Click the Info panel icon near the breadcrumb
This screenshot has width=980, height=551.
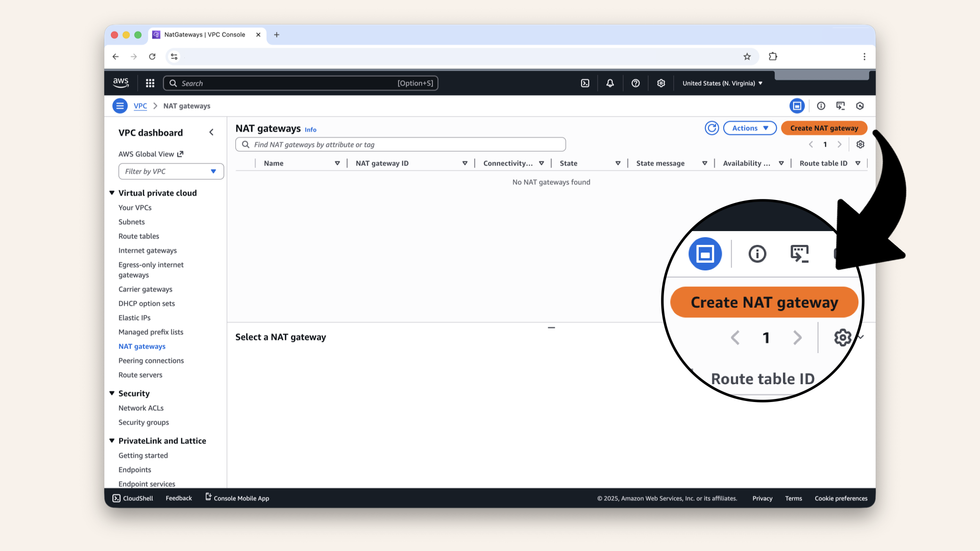pyautogui.click(x=821, y=106)
